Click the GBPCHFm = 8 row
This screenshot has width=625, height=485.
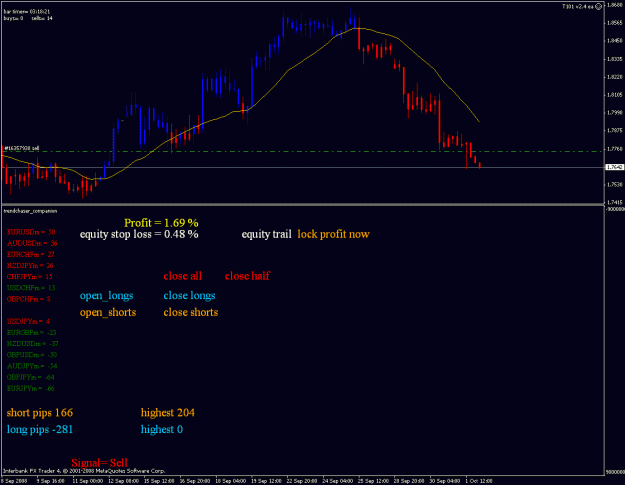tap(29, 299)
